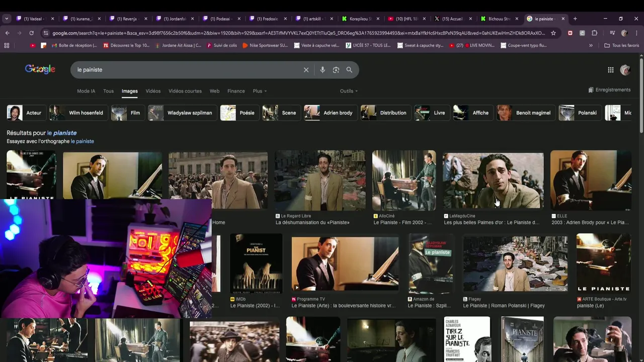Open the AlloCiné 'Le Pianiste - Film 2002' image
Image resolution: width=644 pixels, height=362 pixels.
pyautogui.click(x=404, y=180)
